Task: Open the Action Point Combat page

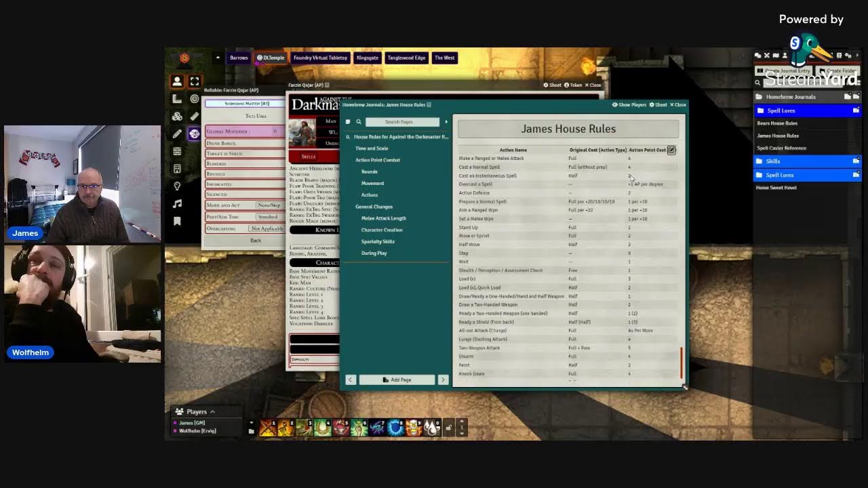Action: (378, 160)
